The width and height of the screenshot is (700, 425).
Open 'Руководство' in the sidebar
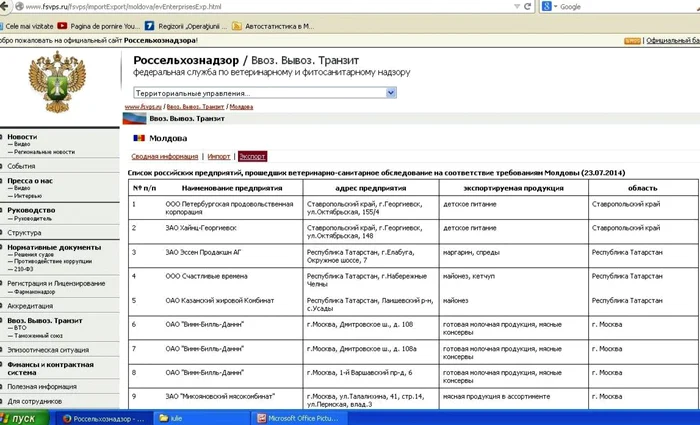coord(31,210)
